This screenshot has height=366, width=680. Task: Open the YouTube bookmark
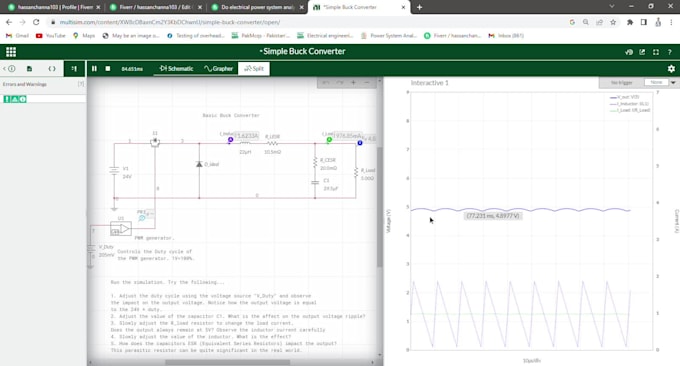pyautogui.click(x=50, y=36)
